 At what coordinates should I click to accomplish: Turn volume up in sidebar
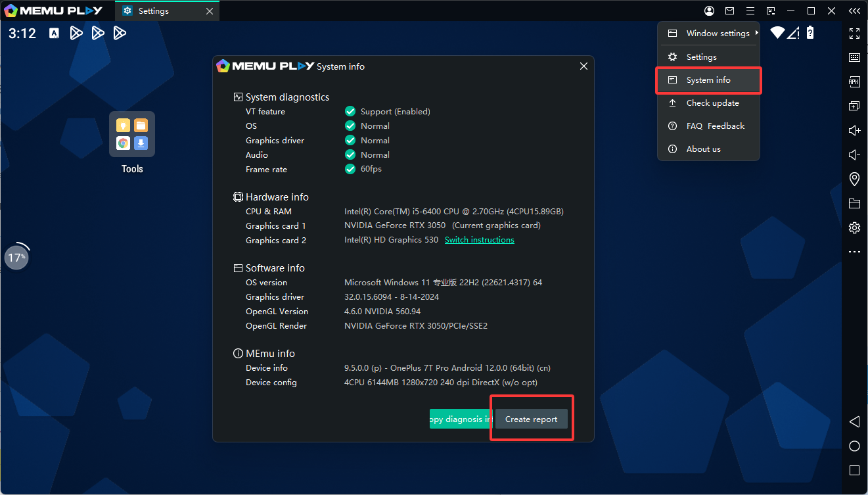tap(854, 130)
